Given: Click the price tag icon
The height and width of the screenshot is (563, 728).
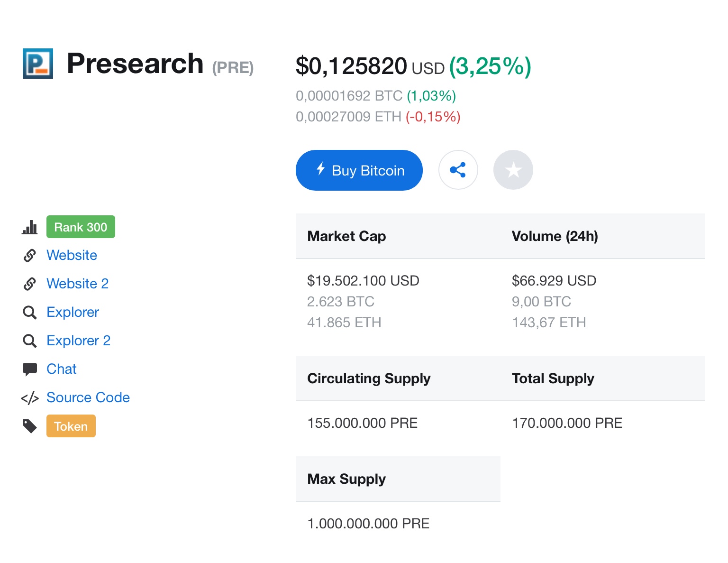Looking at the screenshot, I should click(29, 426).
